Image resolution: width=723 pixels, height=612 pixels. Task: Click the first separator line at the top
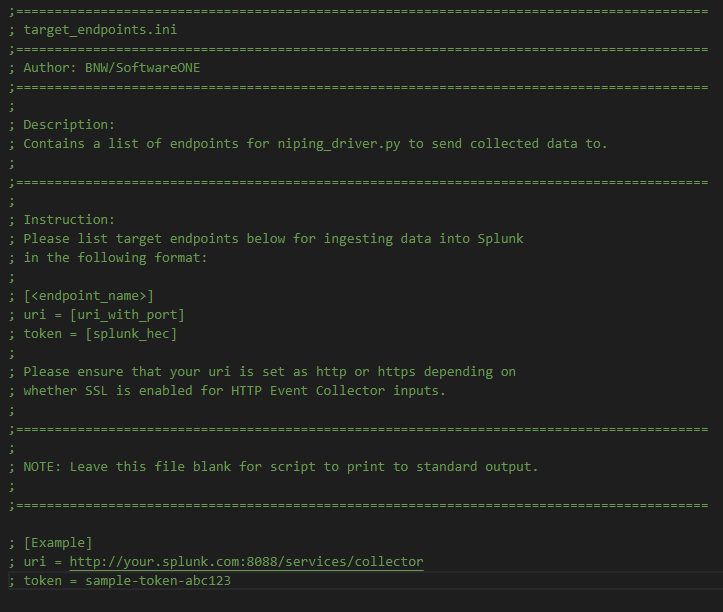360,11
